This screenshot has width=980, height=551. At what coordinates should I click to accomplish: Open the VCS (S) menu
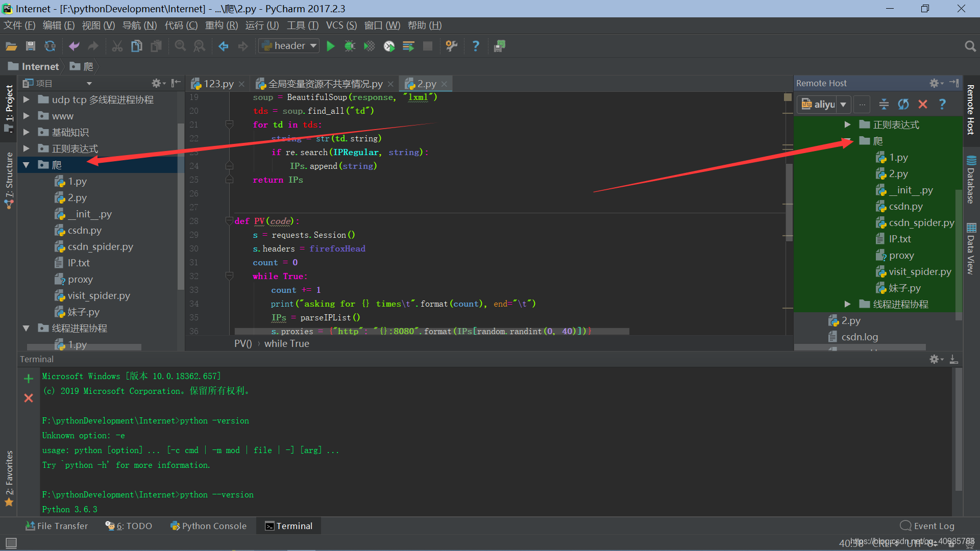click(341, 26)
